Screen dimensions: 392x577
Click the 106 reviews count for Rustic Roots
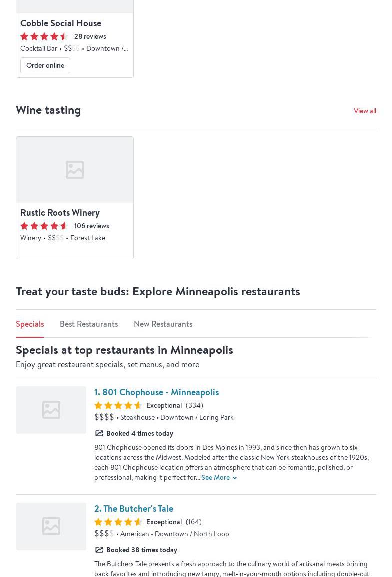(x=91, y=226)
